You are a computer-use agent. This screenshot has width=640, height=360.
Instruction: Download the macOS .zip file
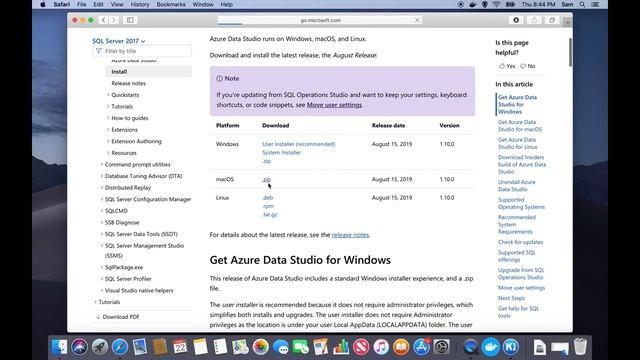[266, 179]
